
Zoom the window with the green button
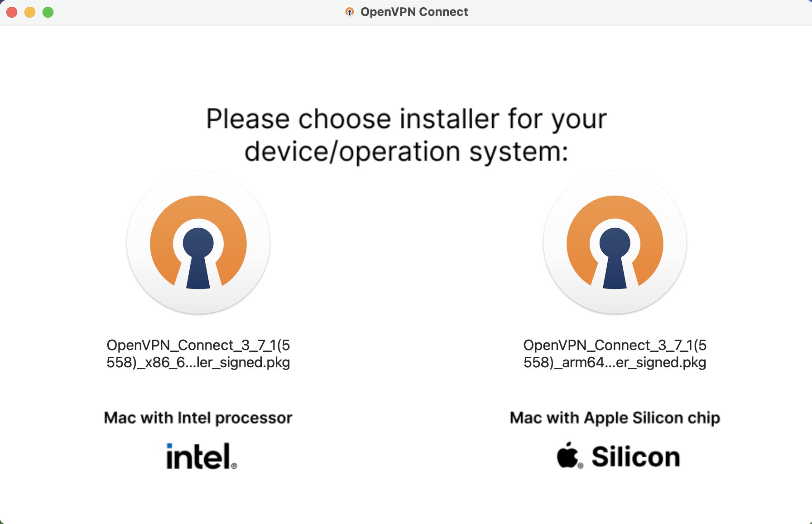click(x=48, y=12)
